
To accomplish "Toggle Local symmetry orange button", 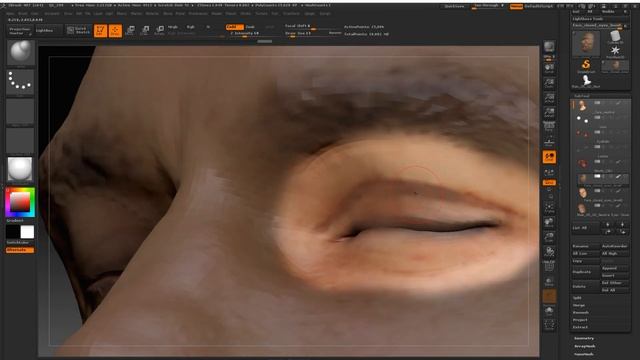I will pos(549,157).
